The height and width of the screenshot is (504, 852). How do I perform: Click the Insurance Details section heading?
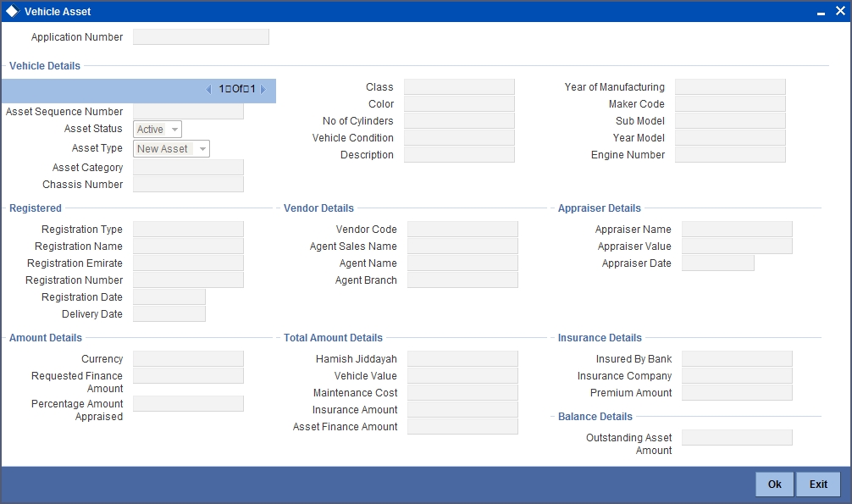600,338
